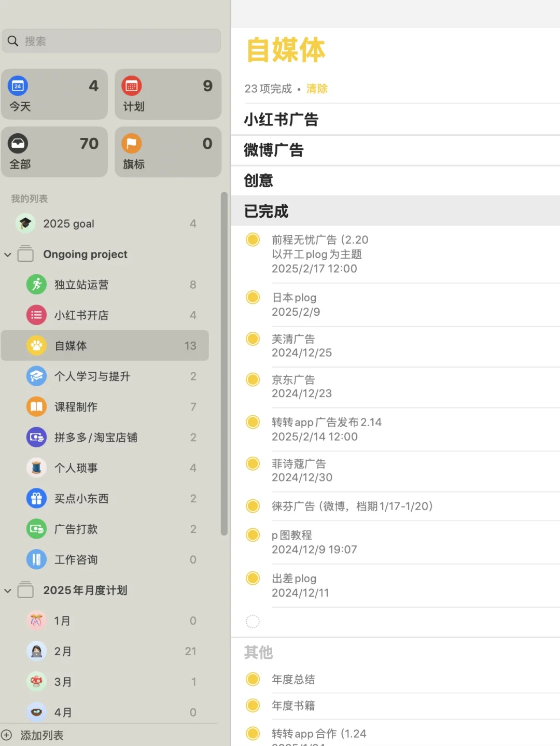Collapse the Ongoing project group chevron

[8, 255]
